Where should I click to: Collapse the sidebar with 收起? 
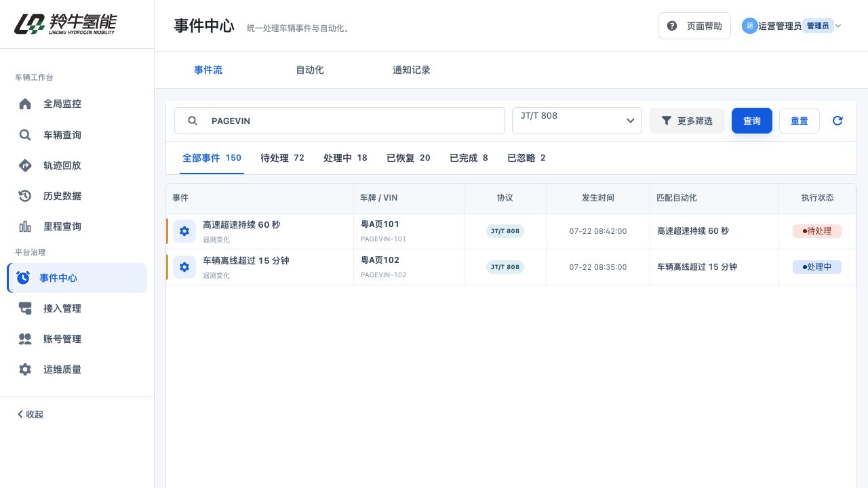pos(31,414)
